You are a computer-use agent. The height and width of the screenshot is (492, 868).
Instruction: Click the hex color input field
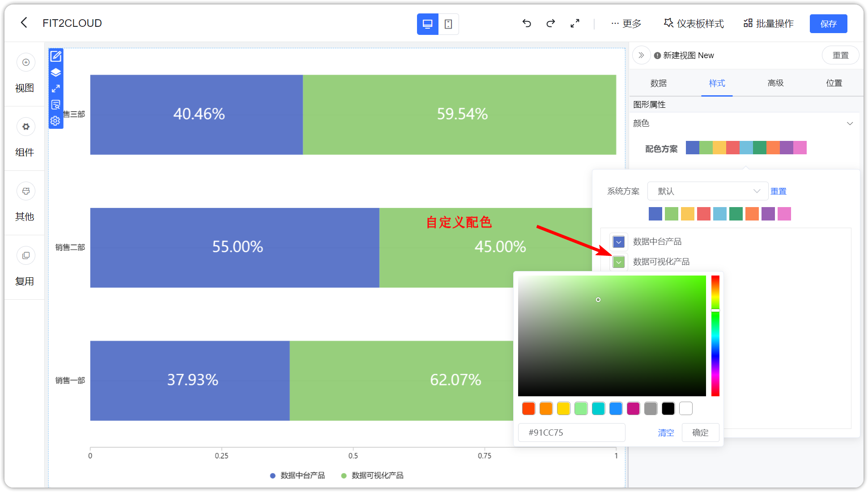(x=571, y=433)
